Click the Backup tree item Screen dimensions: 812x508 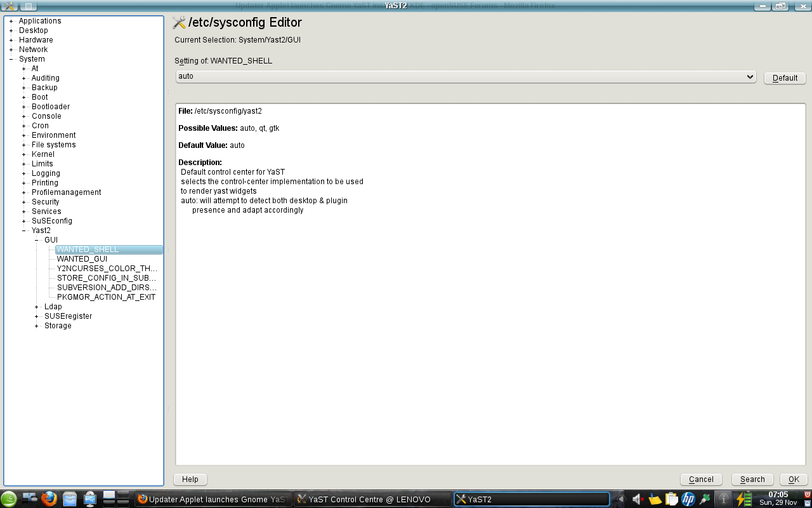pyautogui.click(x=44, y=88)
